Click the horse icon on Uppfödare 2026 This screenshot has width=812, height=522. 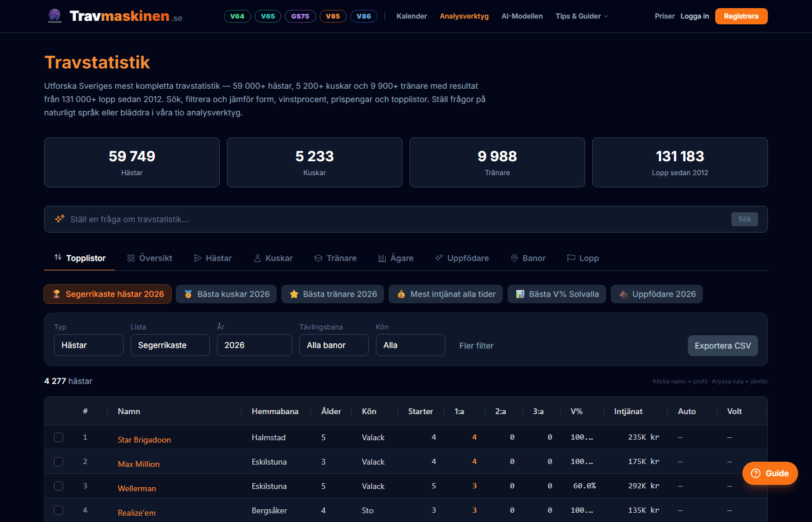point(623,294)
